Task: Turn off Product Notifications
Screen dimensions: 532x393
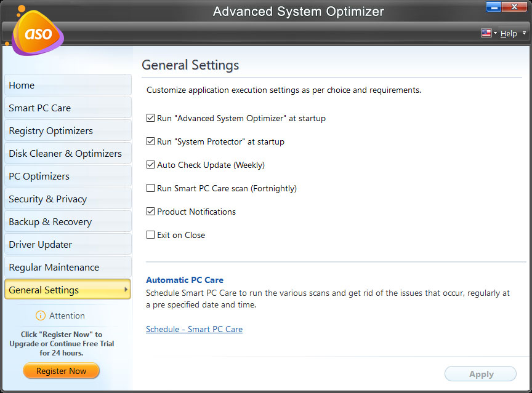Action: (150, 212)
